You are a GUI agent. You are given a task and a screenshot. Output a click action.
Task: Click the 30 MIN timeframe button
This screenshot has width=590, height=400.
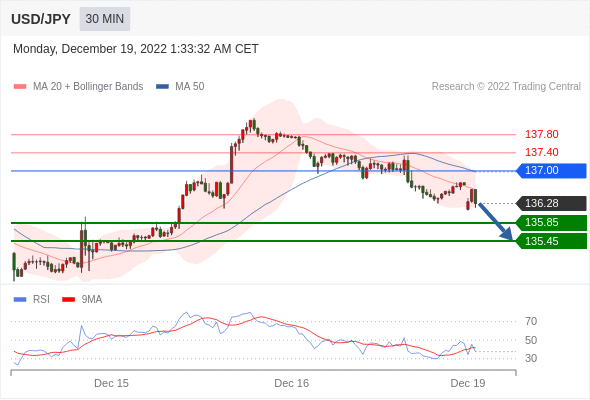tap(105, 19)
